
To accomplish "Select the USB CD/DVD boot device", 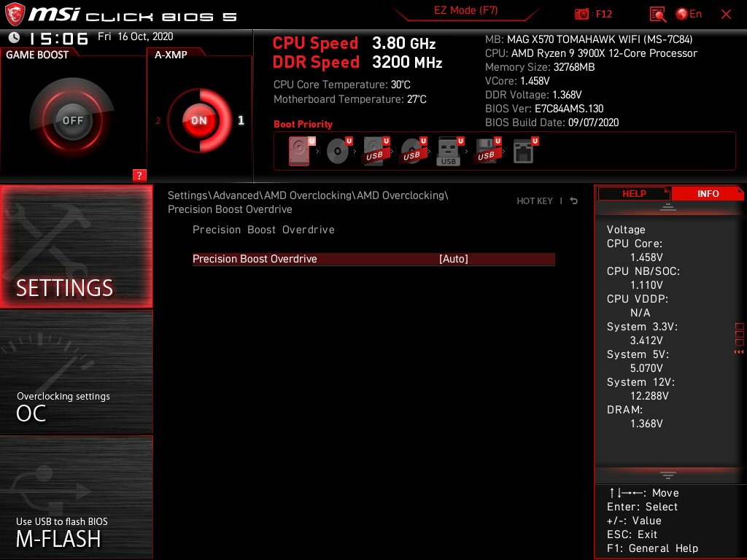I will (x=413, y=151).
